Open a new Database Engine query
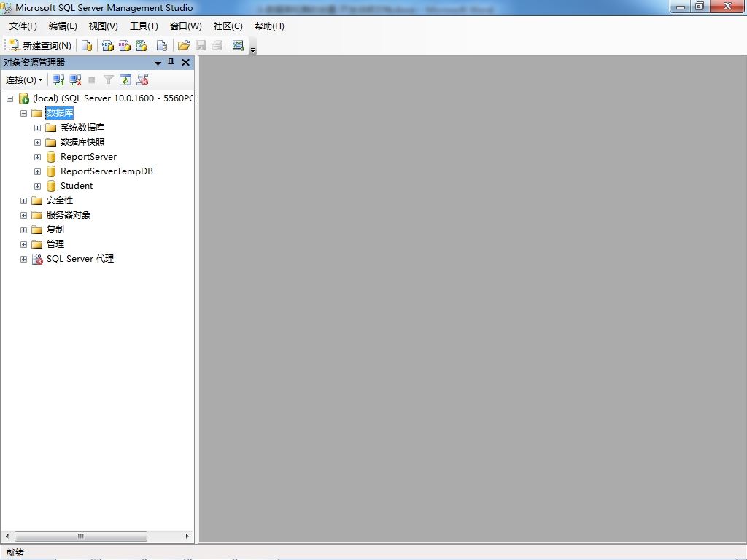Screen dimensions: 747x560 [87, 45]
